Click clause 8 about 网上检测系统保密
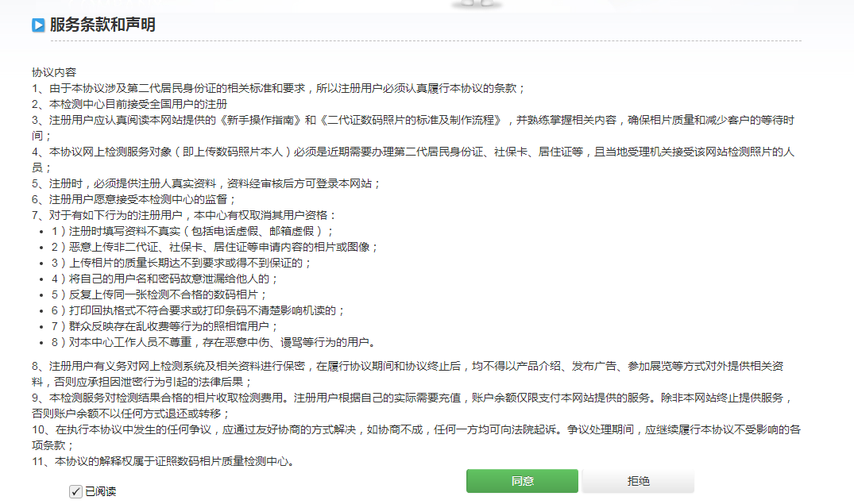This screenshot has height=504, width=854. [x=408, y=374]
